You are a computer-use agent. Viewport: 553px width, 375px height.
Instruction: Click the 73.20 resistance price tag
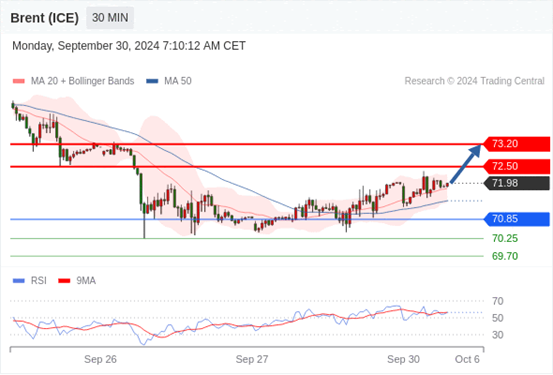(516, 144)
